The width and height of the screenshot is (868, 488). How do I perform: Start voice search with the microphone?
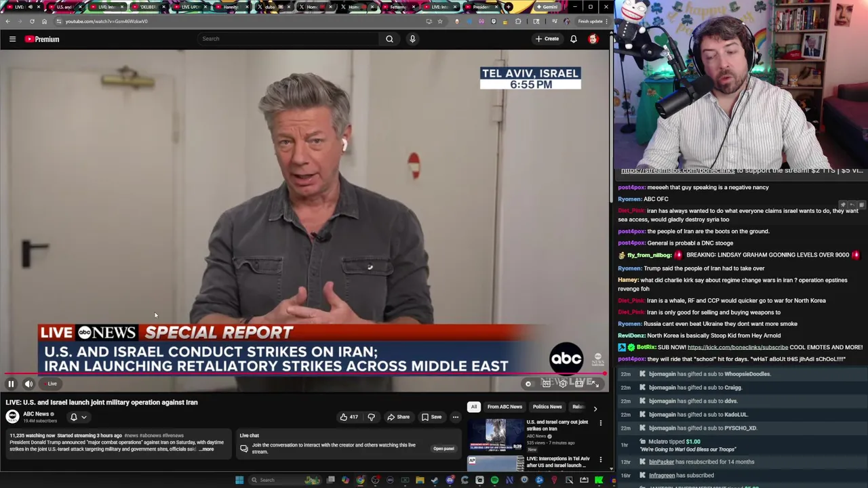(x=412, y=39)
